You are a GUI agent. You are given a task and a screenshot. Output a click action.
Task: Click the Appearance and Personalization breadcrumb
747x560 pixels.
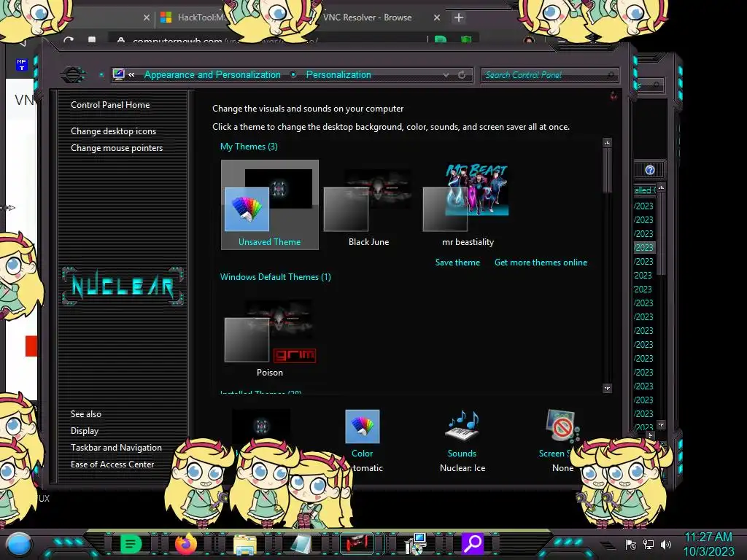(212, 75)
